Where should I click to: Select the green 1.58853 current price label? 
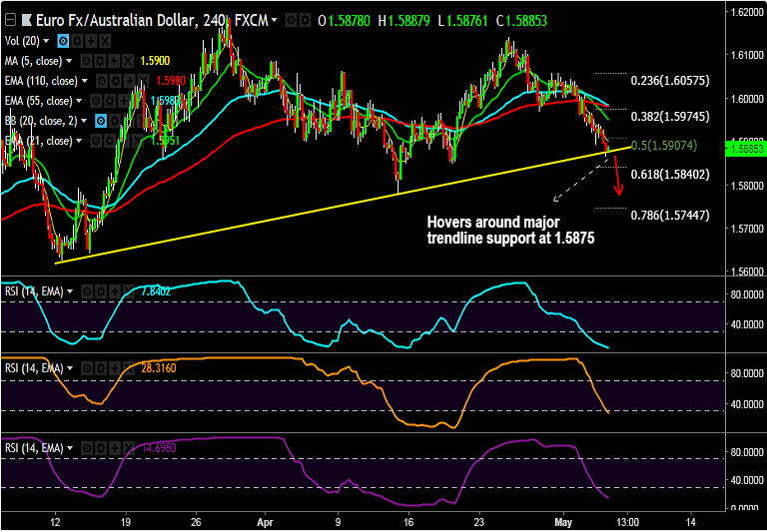748,149
